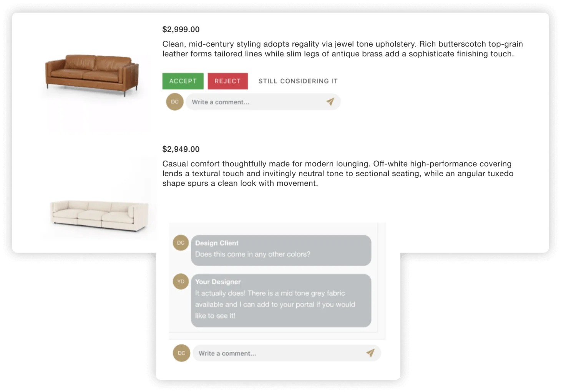Image resolution: width=561 pixels, height=392 pixels.
Task: Click the Design Client name in the chat
Action: click(x=217, y=243)
